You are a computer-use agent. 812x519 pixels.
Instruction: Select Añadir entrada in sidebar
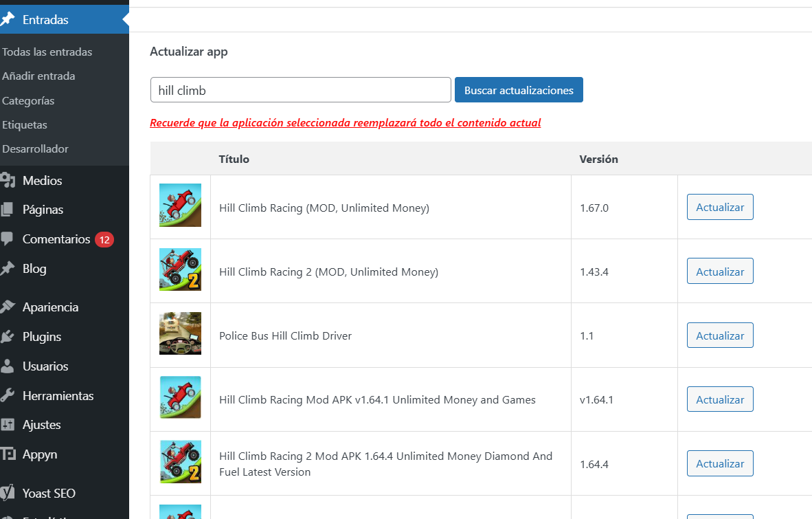coord(38,76)
